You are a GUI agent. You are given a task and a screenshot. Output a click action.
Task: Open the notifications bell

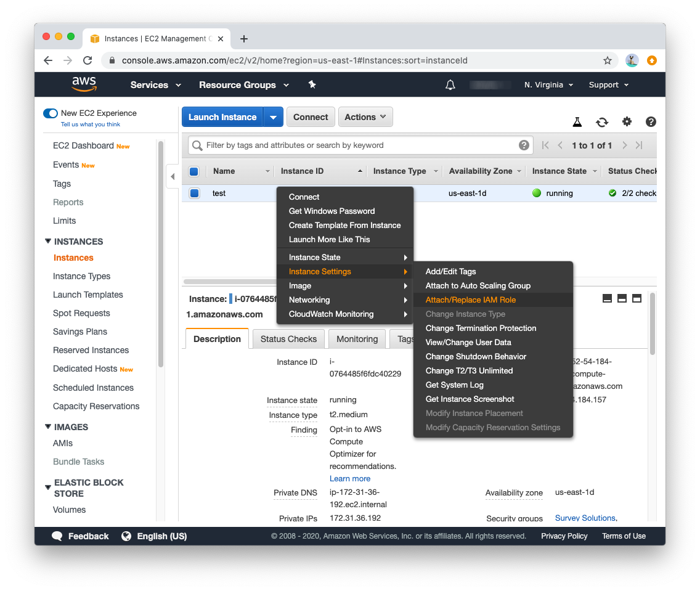click(x=450, y=85)
